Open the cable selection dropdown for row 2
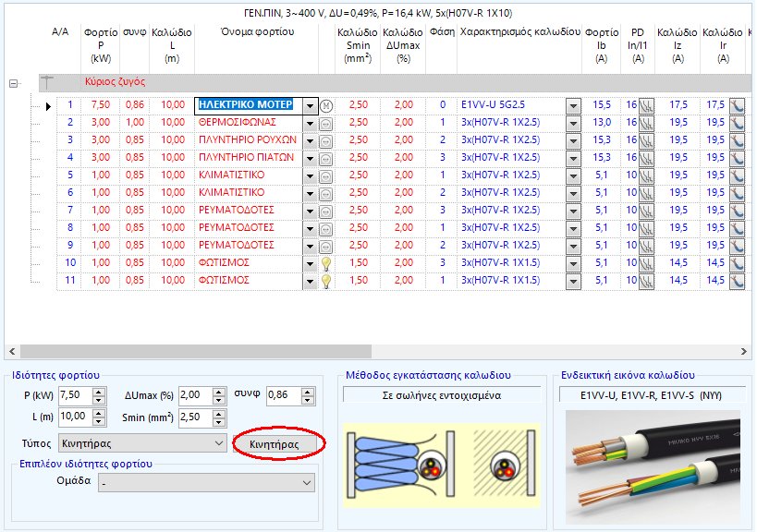The width and height of the screenshot is (757, 532). pyautogui.click(x=573, y=122)
